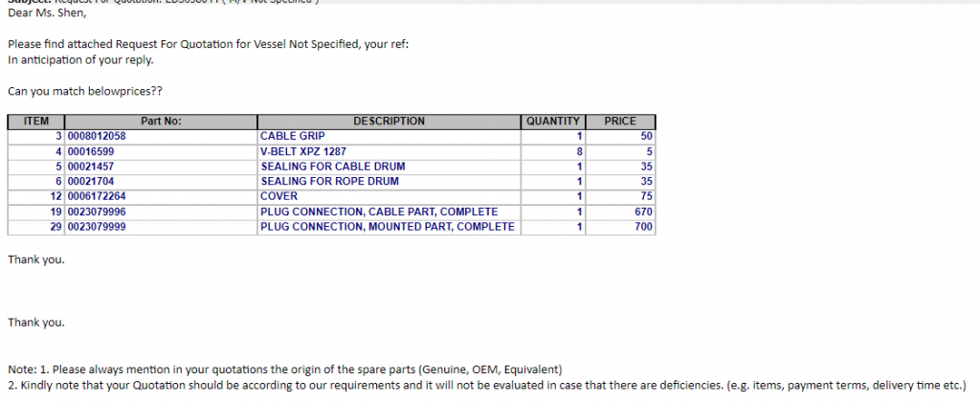Click SEALING FOR ROPE DRUM cell
980x403 pixels.
[x=389, y=182]
